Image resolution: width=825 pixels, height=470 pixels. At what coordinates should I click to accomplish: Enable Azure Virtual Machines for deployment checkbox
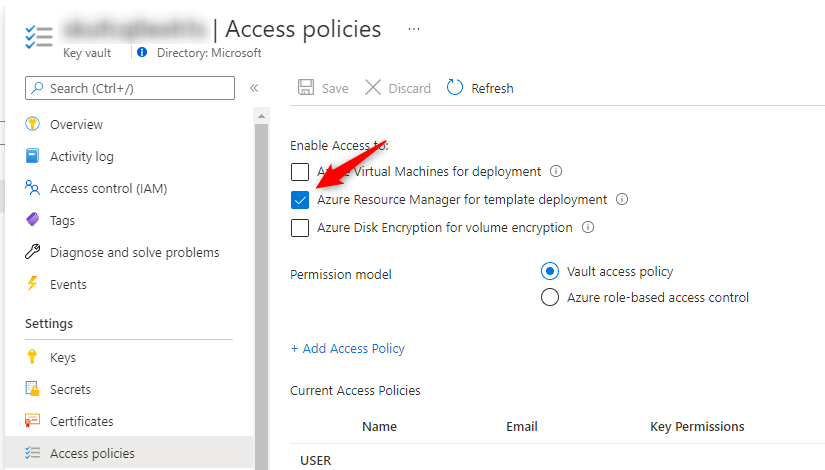(300, 172)
